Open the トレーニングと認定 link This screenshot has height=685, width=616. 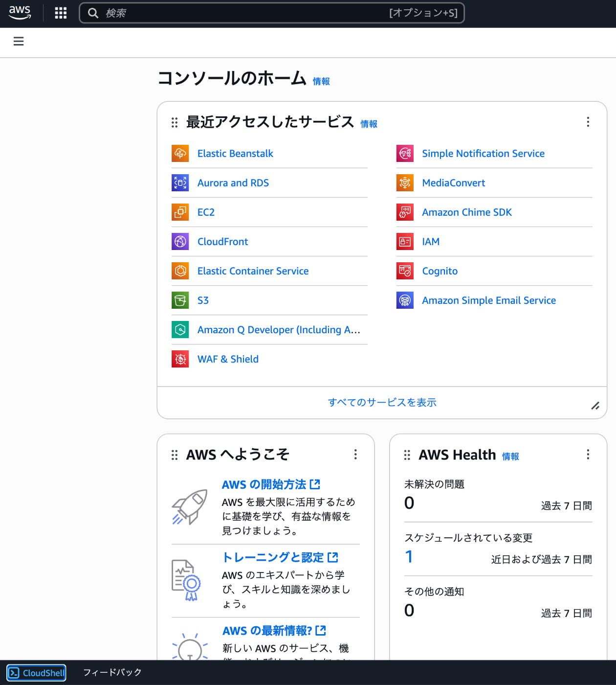[280, 558]
